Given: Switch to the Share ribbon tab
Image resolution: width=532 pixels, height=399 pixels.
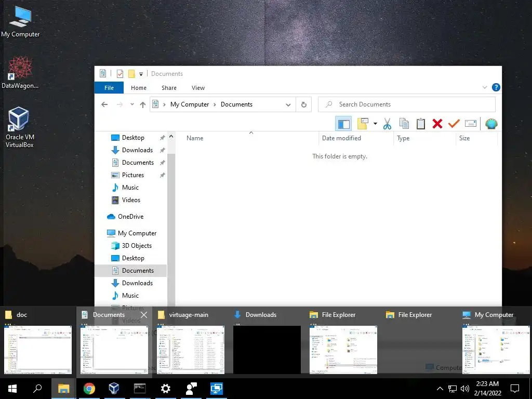Looking at the screenshot, I should [169, 88].
